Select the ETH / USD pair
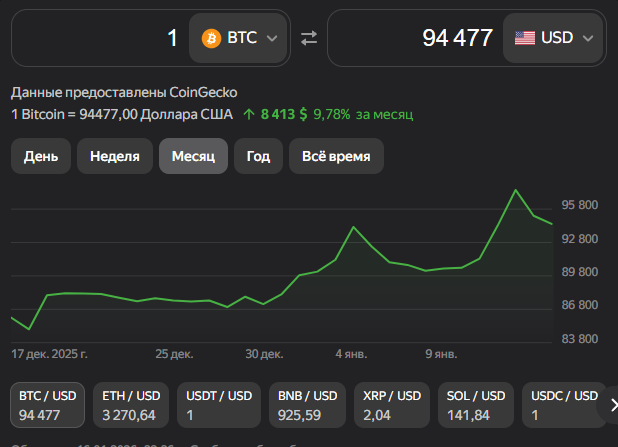Screen dimensions: 618x447 pyautogui.click(x=130, y=405)
